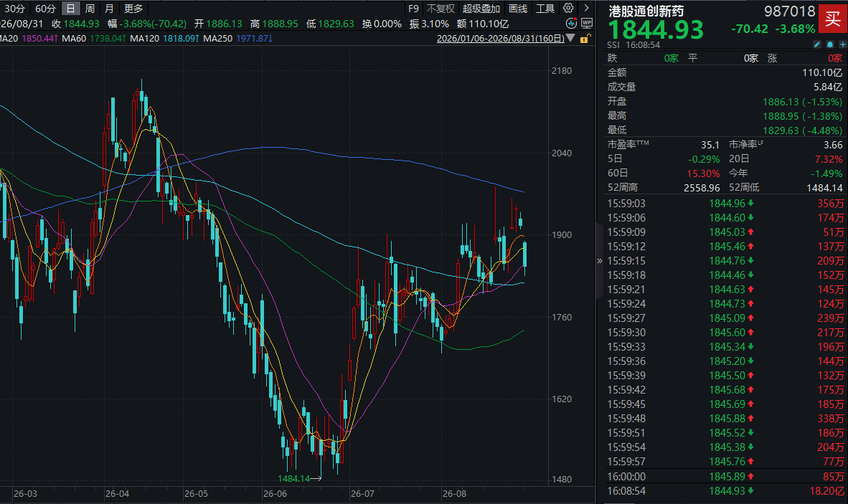
Task: Click the 2180 price axis label
Action: click(562, 71)
